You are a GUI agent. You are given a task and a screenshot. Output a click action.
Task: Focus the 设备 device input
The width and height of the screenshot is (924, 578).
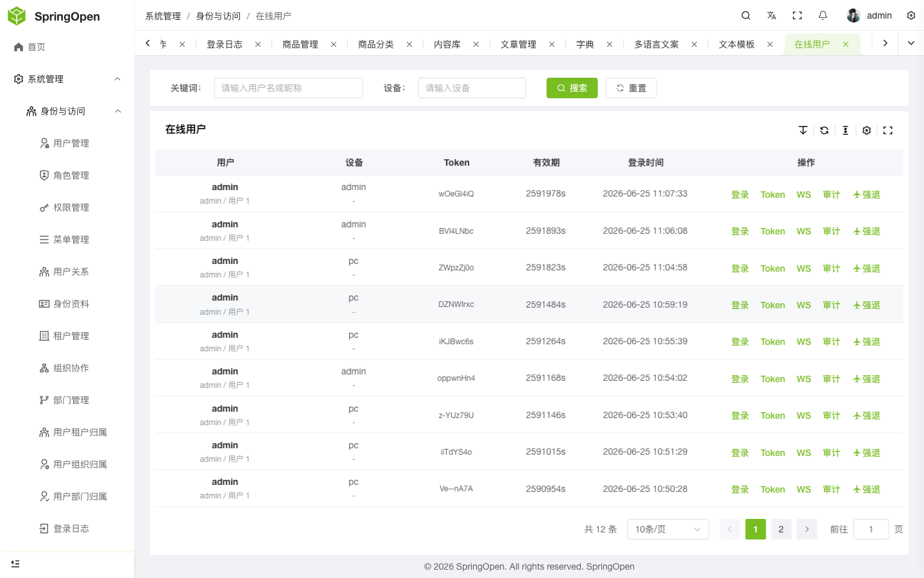tap(472, 88)
